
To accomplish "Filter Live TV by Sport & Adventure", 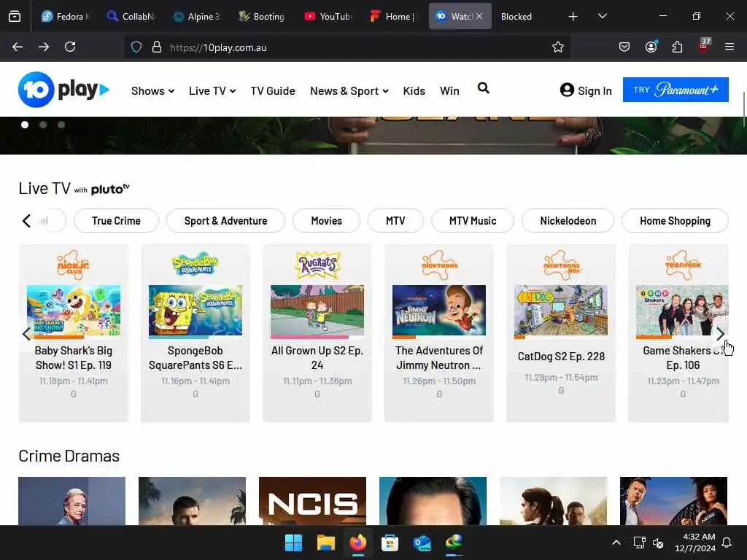I will (x=226, y=221).
